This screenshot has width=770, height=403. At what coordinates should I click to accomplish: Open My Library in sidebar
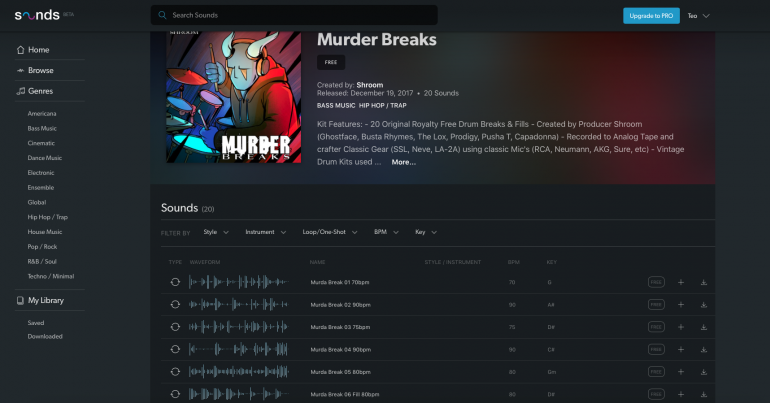pyautogui.click(x=40, y=300)
